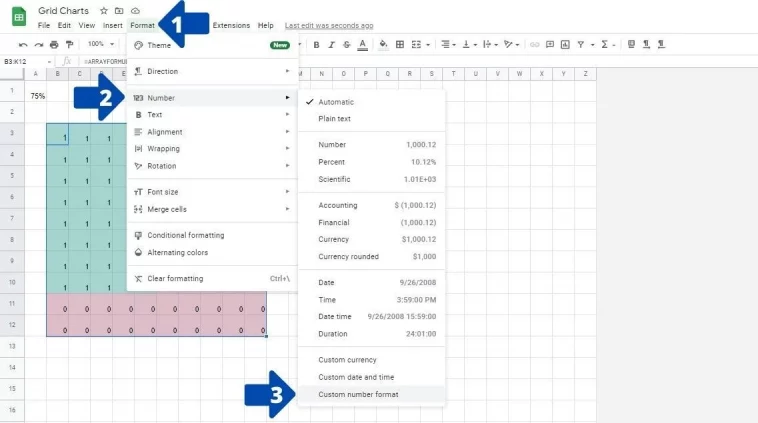The image size is (758, 423).
Task: Open the zoom 100% dropdown
Action: pyautogui.click(x=101, y=44)
